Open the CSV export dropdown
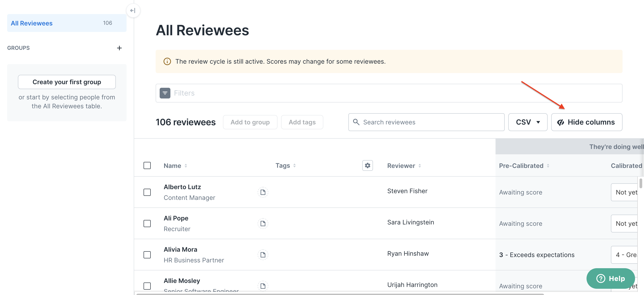644x295 pixels. tap(528, 122)
